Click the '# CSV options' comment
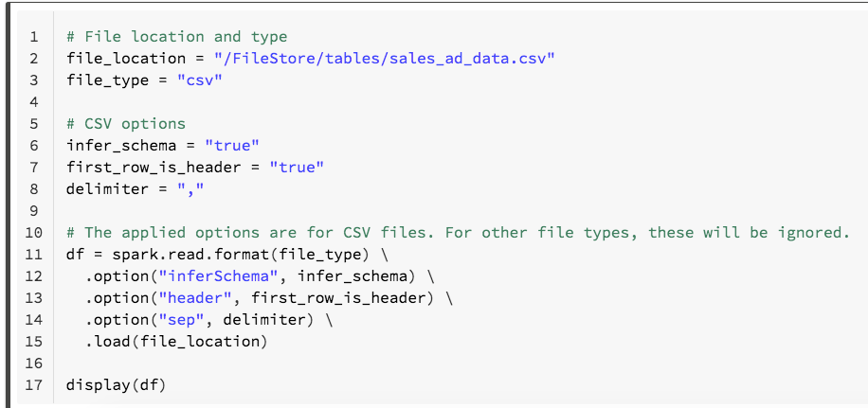This screenshot has height=408, width=868. point(126,124)
